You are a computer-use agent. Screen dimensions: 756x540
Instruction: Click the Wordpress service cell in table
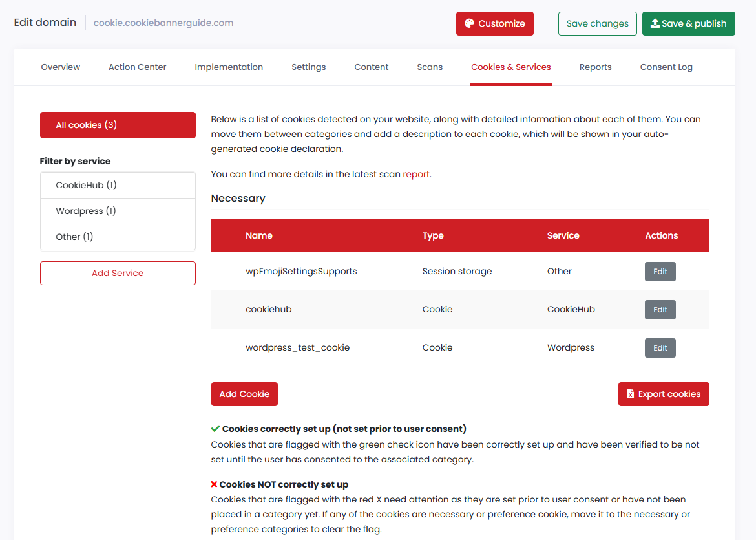pyautogui.click(x=571, y=347)
